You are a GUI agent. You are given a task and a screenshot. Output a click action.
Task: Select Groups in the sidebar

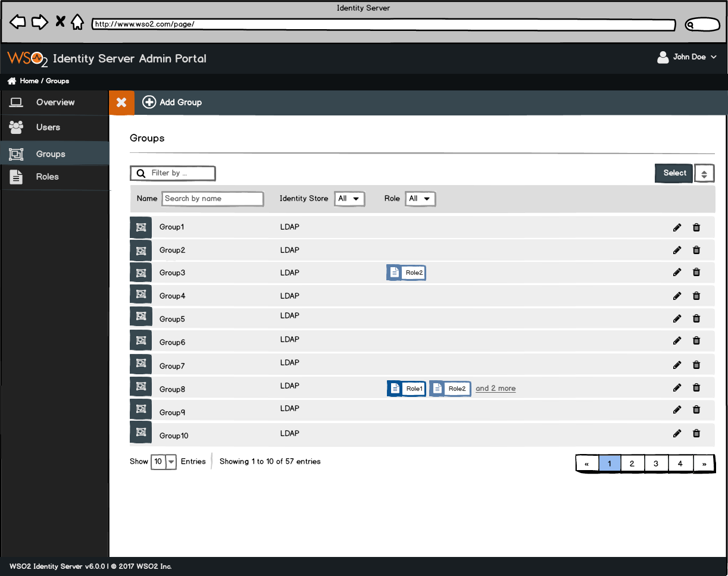coord(55,154)
